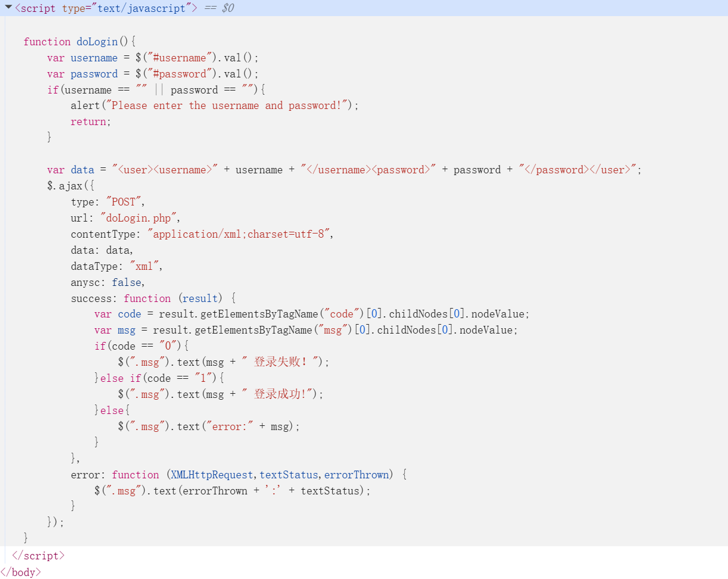The width and height of the screenshot is (728, 579).
Task: Click the anysc: false, line
Action: pos(108,282)
